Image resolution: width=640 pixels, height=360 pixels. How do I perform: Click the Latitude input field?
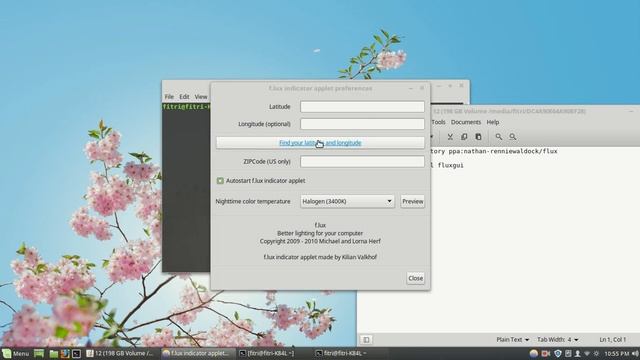click(362, 107)
